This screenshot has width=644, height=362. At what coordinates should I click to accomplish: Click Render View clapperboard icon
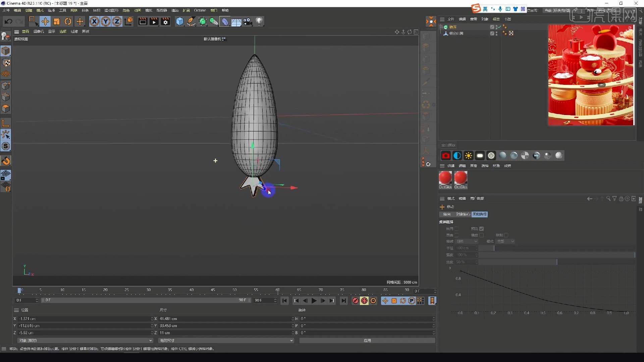click(143, 21)
